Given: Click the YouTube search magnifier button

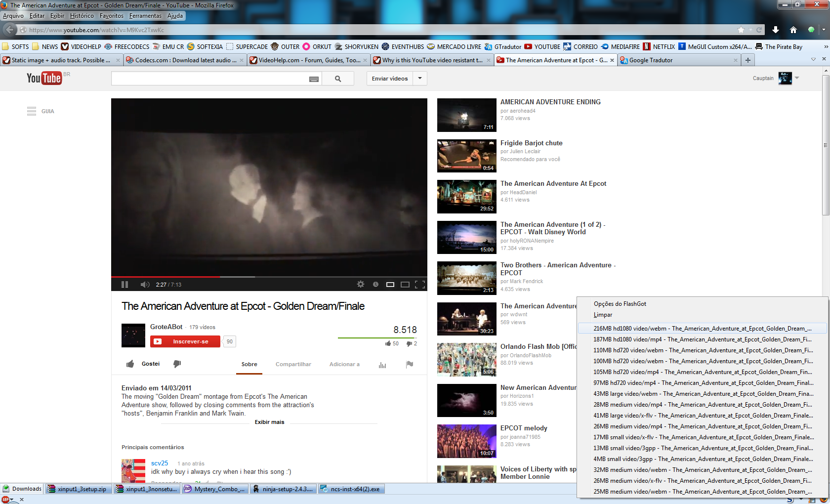Looking at the screenshot, I should point(338,79).
